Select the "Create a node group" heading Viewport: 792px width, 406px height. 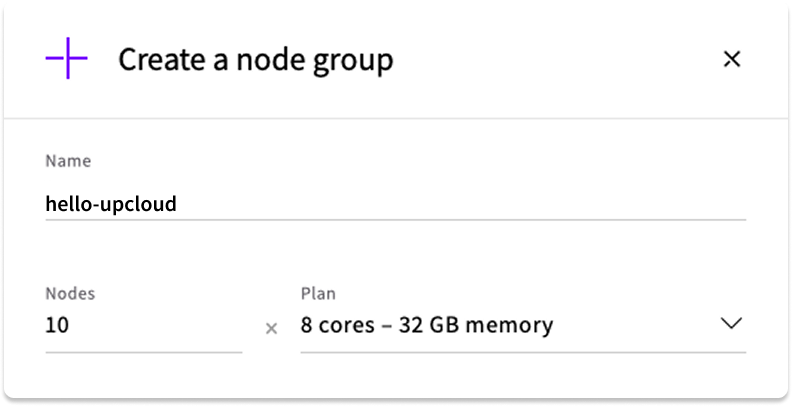click(x=255, y=60)
